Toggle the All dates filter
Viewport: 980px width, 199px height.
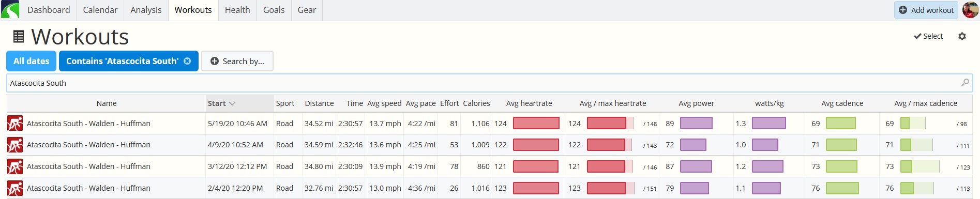coord(31,61)
